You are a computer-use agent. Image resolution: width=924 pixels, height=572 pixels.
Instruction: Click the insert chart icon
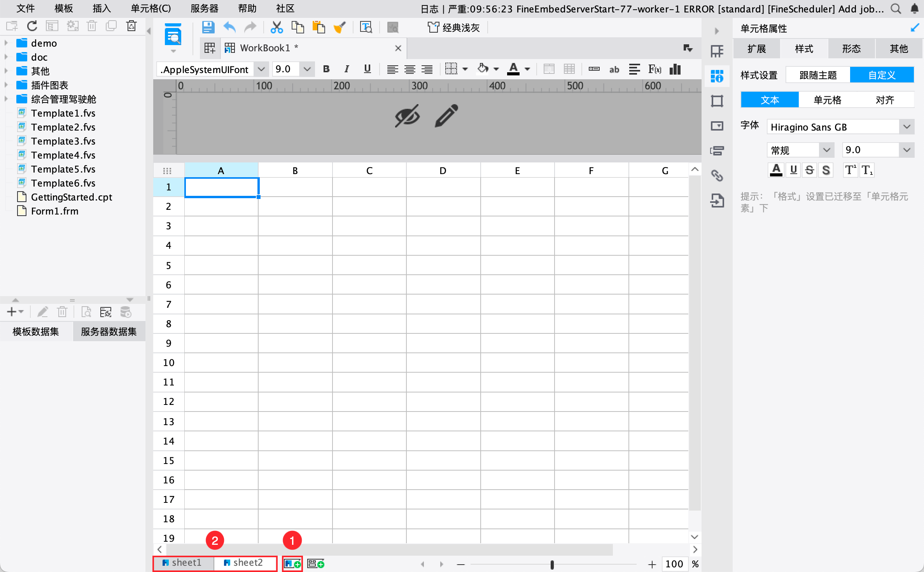675,70
